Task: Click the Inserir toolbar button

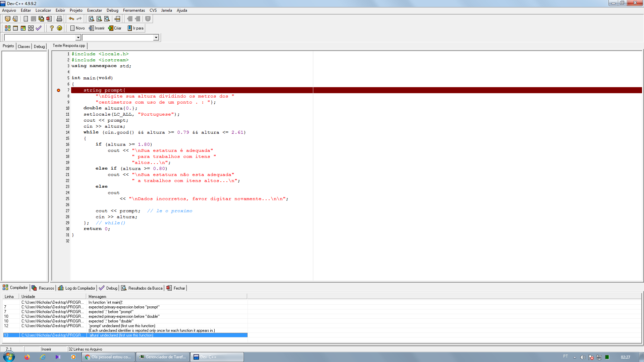Action: click(x=97, y=28)
